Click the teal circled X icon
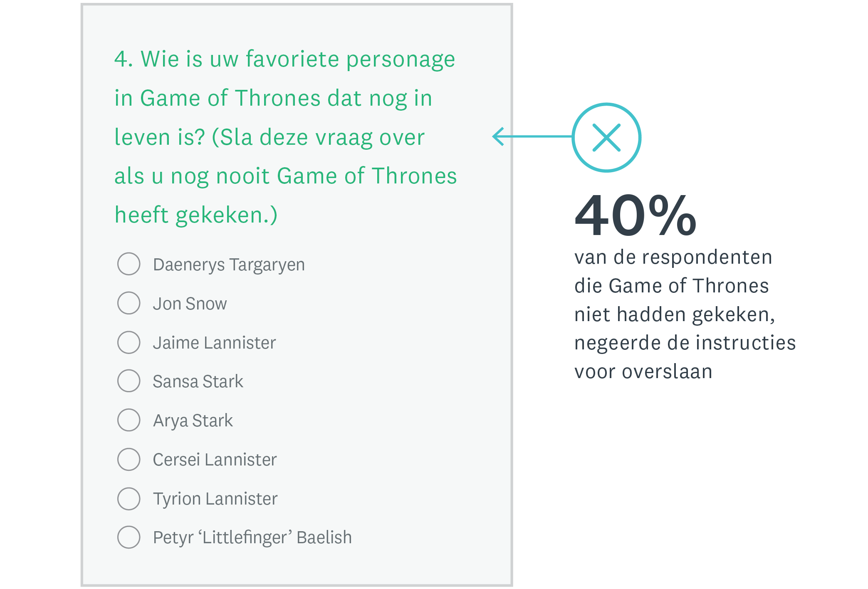The height and width of the screenshot is (589, 868). click(606, 137)
